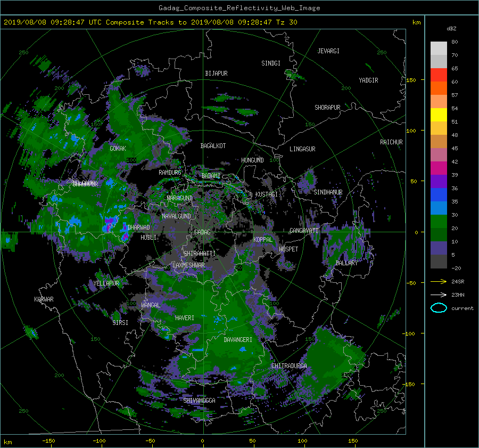479x448 pixels.
Task: Click the KUSTAGI city label
Action: click(x=267, y=194)
